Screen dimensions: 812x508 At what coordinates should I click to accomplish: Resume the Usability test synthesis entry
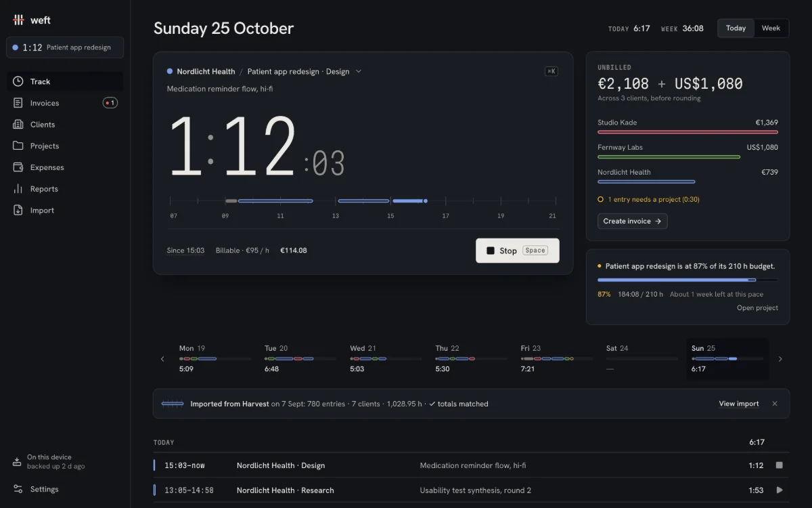point(780,490)
